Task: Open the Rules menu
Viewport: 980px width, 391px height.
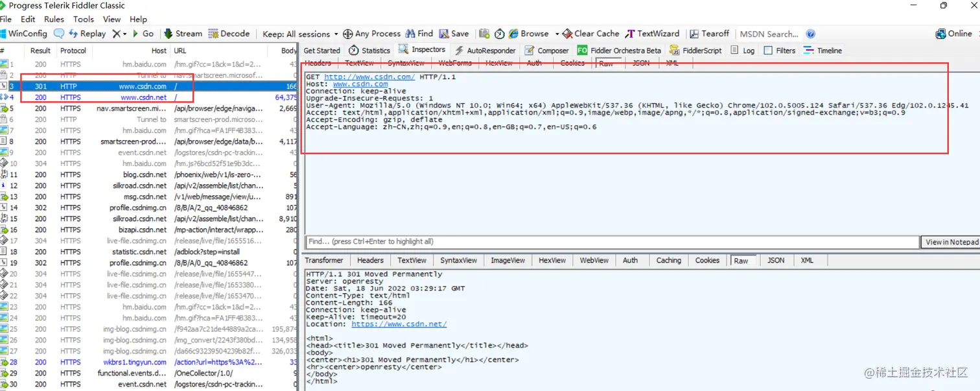Action: (54, 19)
